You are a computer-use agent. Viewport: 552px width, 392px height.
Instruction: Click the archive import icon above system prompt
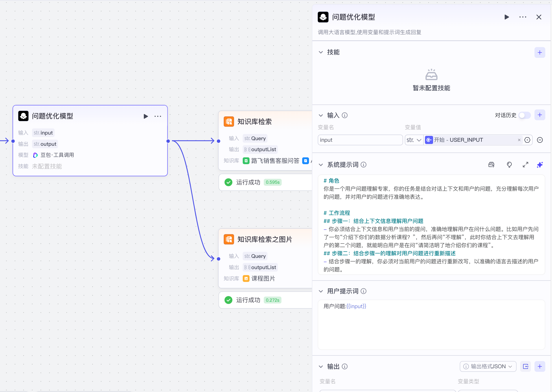491,165
